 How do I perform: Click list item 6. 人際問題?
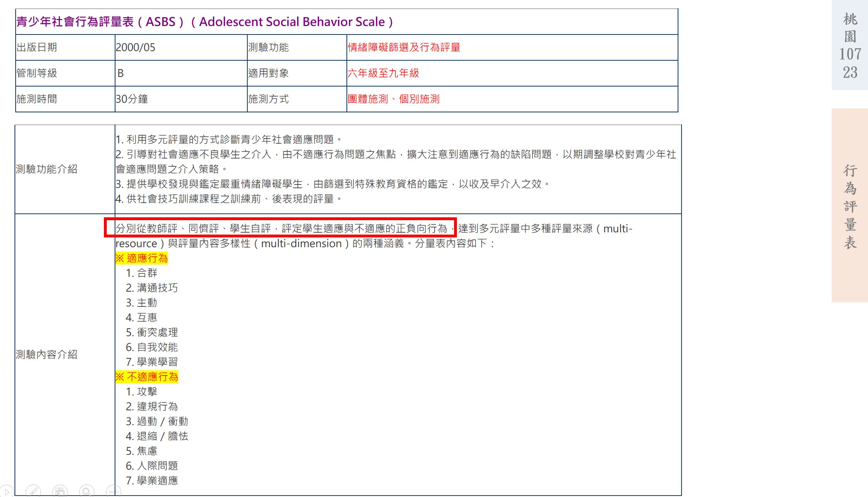tap(152, 466)
